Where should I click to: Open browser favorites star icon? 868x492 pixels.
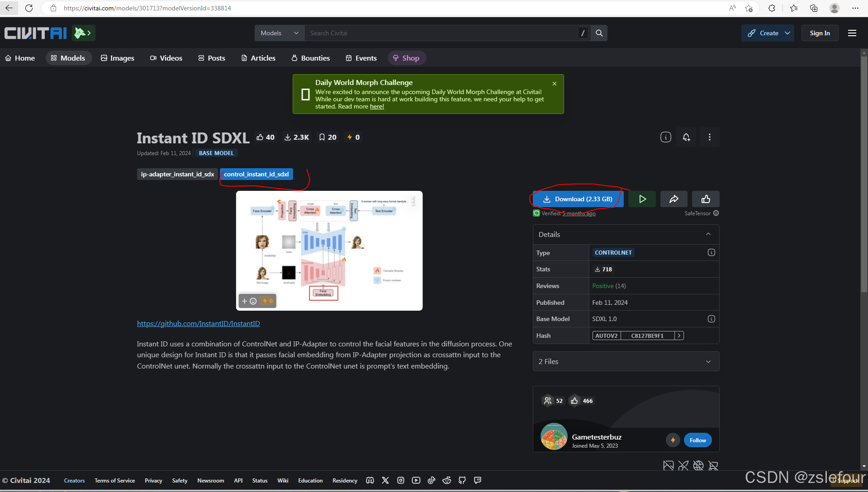[x=793, y=8]
